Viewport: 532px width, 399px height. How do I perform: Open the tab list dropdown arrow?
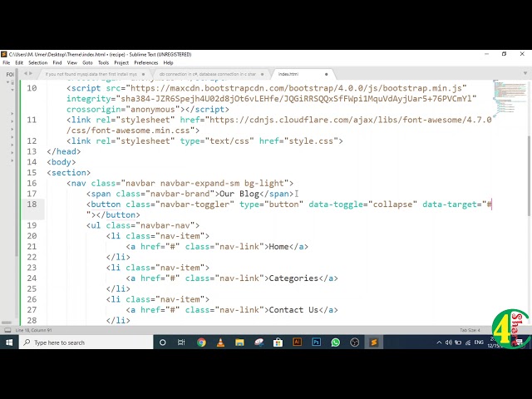point(525,73)
